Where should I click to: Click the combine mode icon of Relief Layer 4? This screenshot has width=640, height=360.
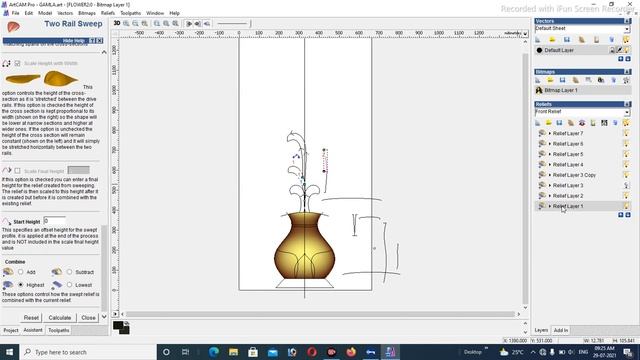(542, 164)
